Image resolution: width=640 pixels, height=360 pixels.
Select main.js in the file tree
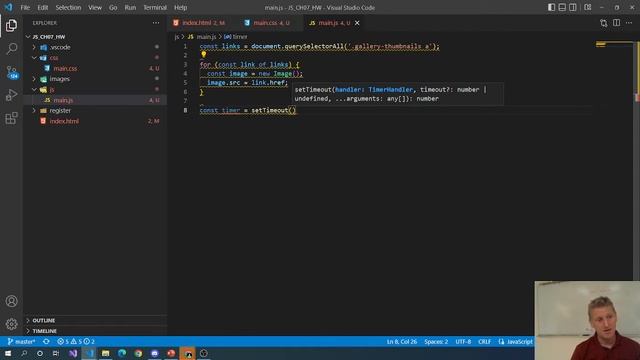[95, 100]
